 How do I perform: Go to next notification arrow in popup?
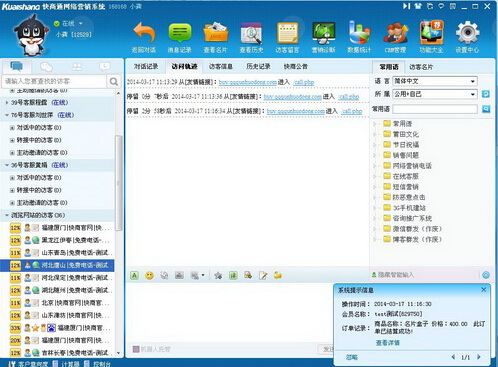tap(479, 357)
